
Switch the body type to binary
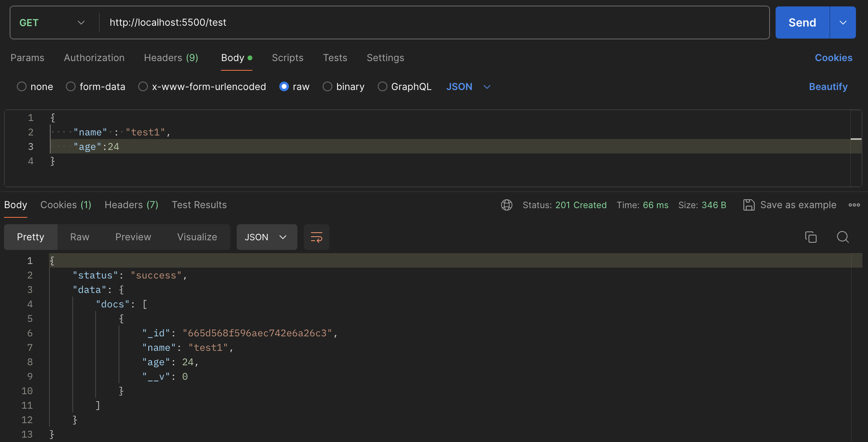328,87
